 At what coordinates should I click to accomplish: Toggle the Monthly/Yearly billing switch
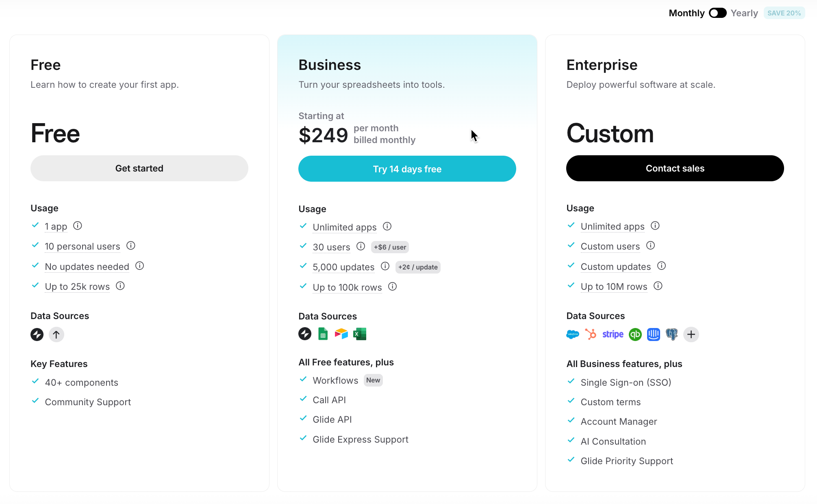[717, 13]
